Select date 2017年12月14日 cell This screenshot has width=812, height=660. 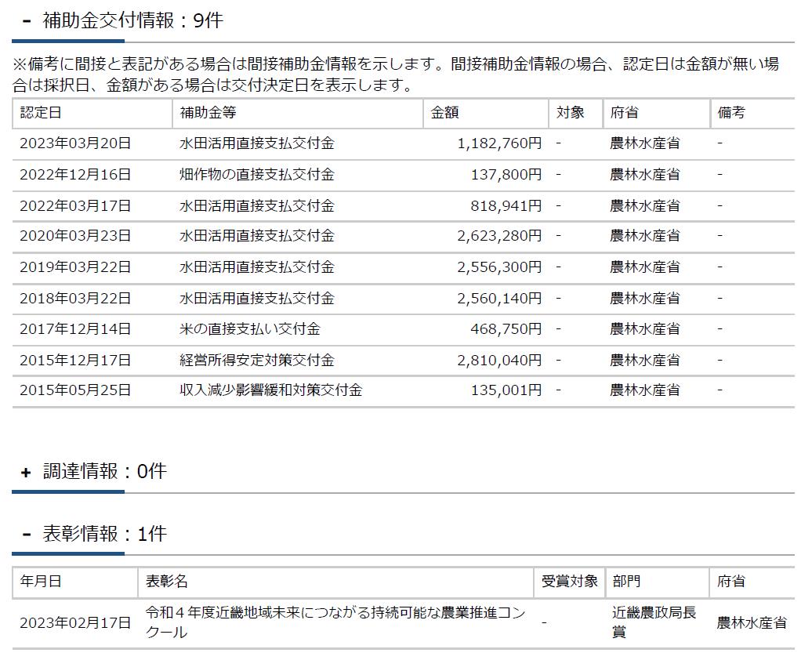pyautogui.click(x=75, y=329)
